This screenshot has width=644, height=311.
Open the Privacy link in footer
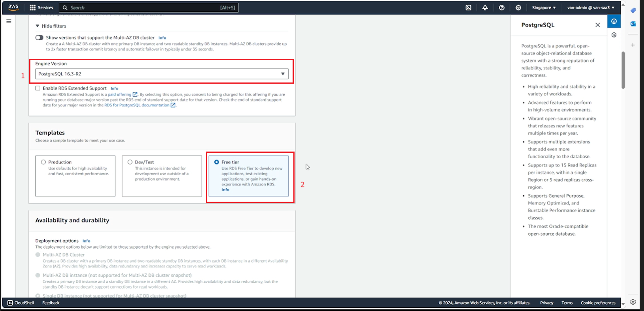[546, 303]
